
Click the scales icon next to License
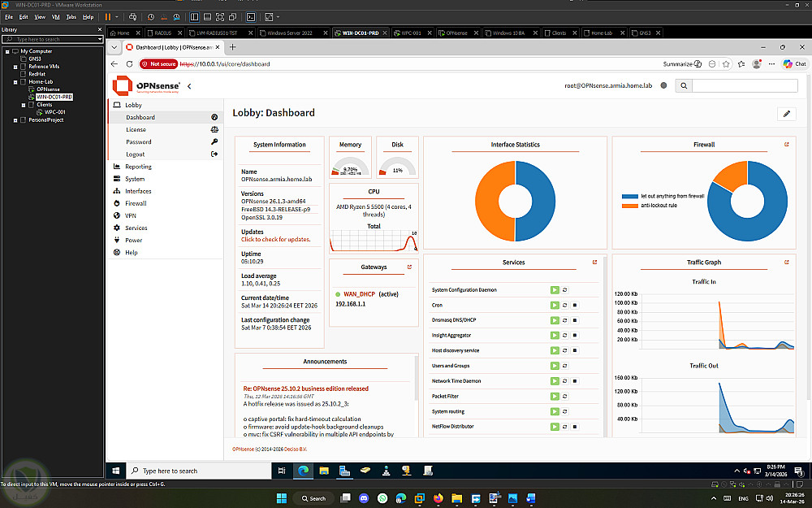click(x=214, y=129)
